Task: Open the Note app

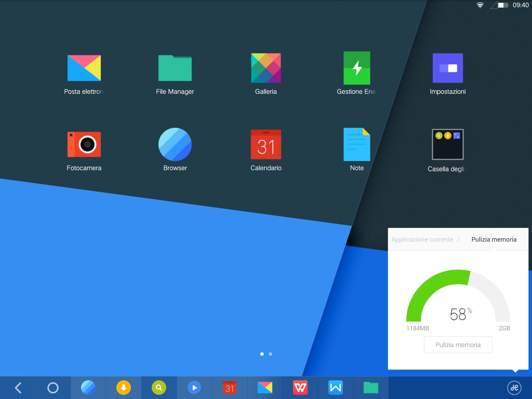Action: pos(357,144)
